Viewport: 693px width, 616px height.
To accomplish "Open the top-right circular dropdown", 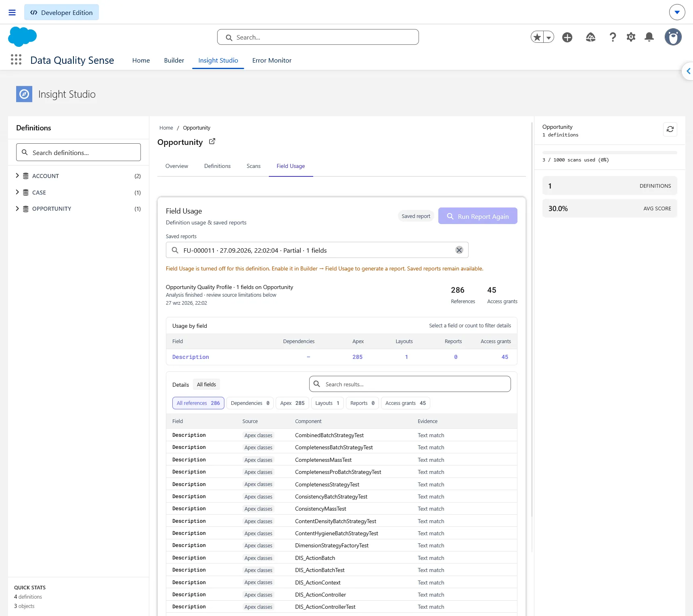I will (677, 12).
